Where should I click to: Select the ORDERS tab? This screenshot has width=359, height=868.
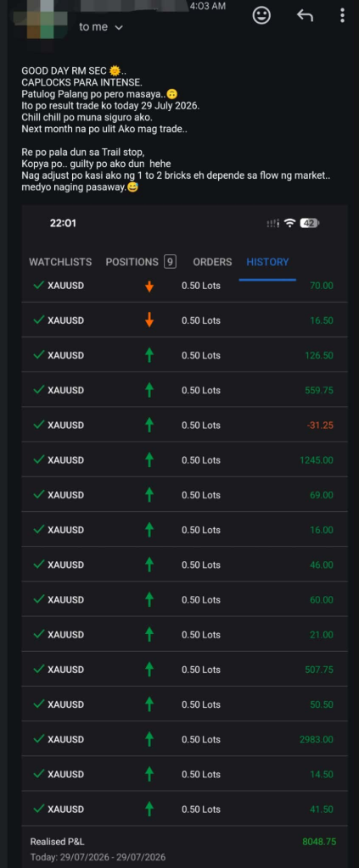(x=212, y=262)
